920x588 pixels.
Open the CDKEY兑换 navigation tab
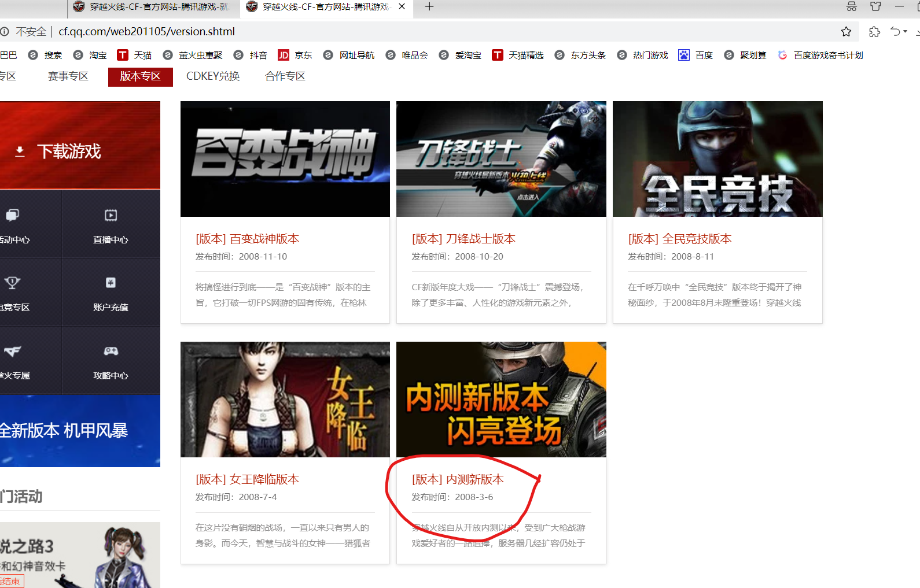213,76
